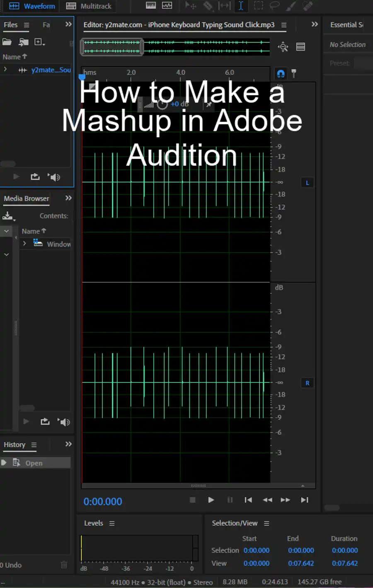Toggle snapping magnet in the timeline
Screen dimensions: 373x588
[x=281, y=74]
